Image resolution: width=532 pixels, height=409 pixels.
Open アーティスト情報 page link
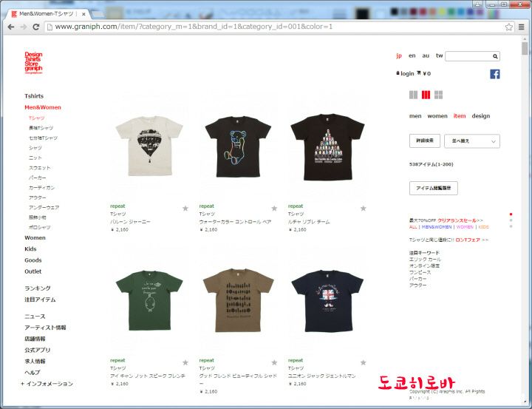45,328
